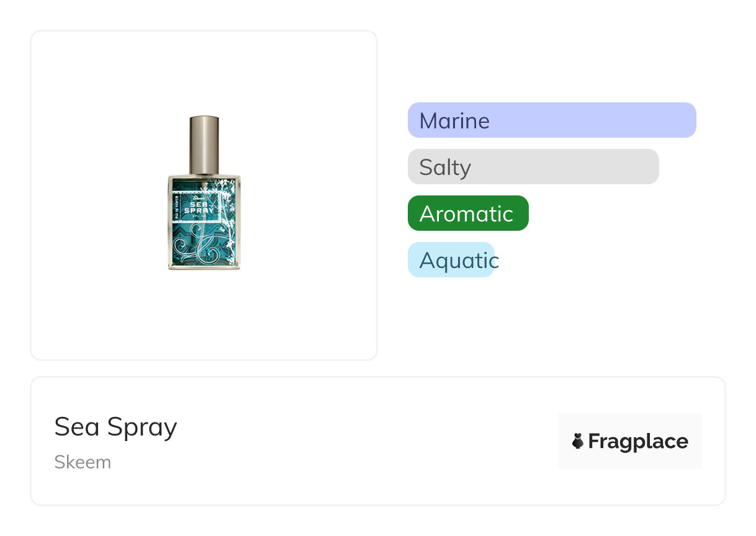Select the lavender Marine accord bar
This screenshot has width=756, height=536.
pos(552,120)
